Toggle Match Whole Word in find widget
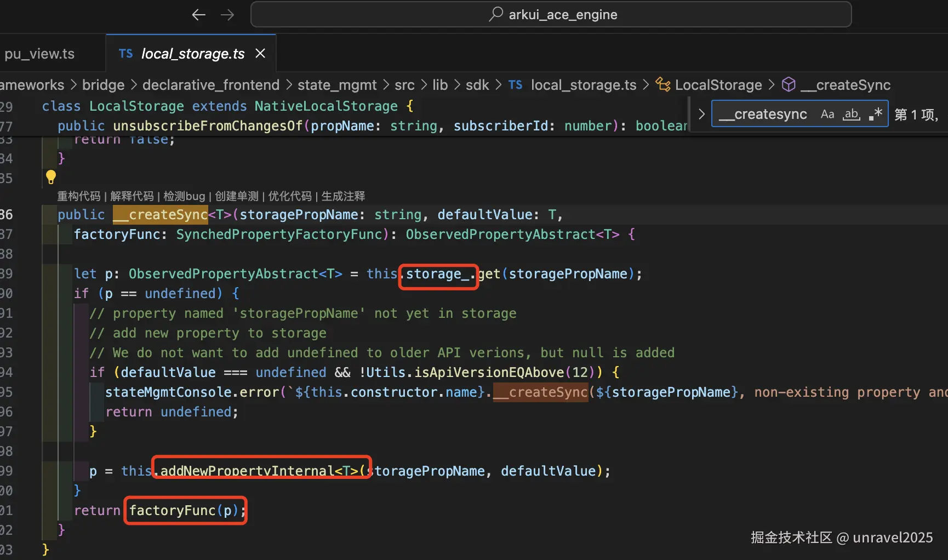Screen dimensions: 948x560 pos(852,114)
